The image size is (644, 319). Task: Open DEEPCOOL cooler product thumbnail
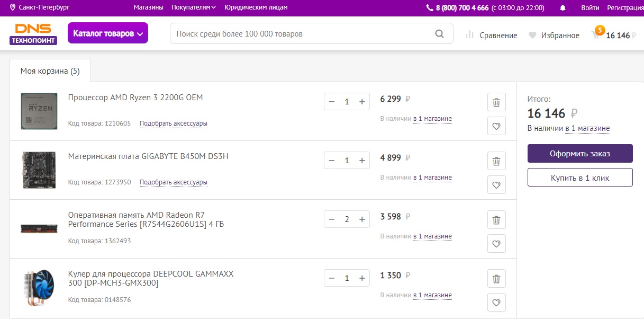39,288
